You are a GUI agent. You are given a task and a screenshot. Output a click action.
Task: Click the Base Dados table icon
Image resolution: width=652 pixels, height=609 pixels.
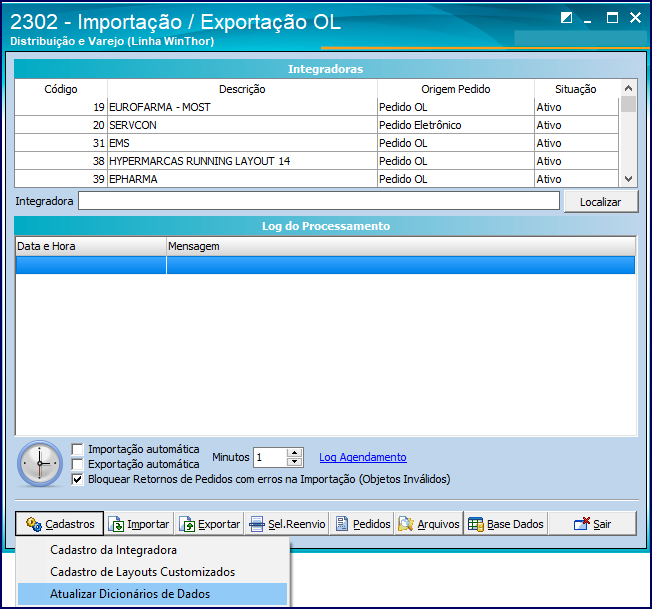pos(476,524)
